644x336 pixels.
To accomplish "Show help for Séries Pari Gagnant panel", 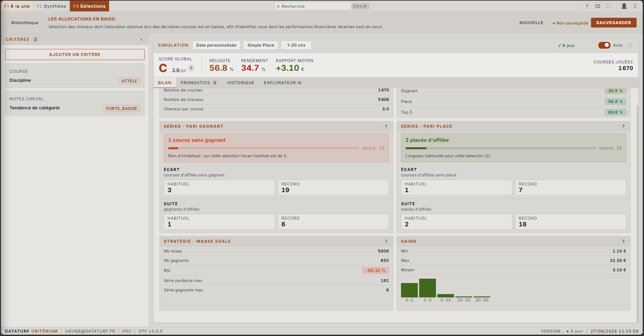I will [x=386, y=126].
